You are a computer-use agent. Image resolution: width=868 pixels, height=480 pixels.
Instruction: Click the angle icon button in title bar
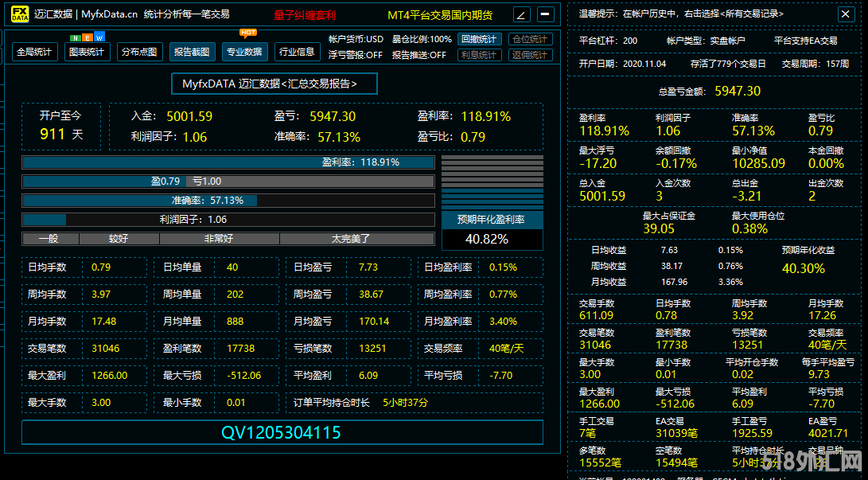click(x=521, y=14)
